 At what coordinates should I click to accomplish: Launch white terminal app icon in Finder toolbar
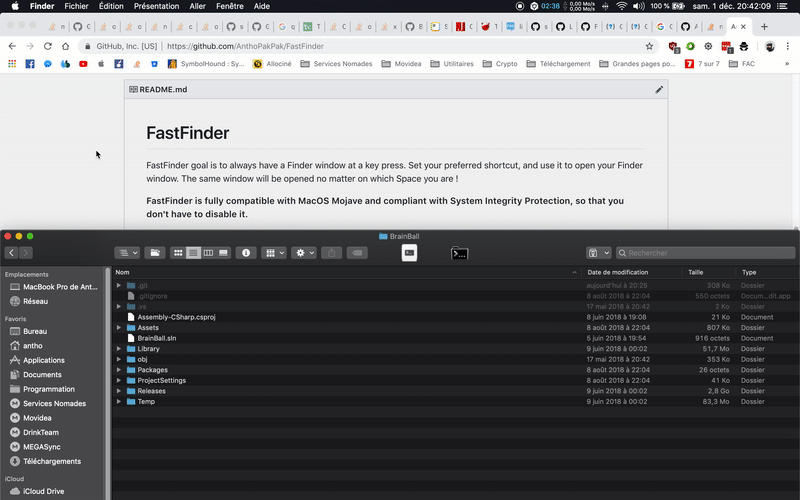(x=409, y=253)
